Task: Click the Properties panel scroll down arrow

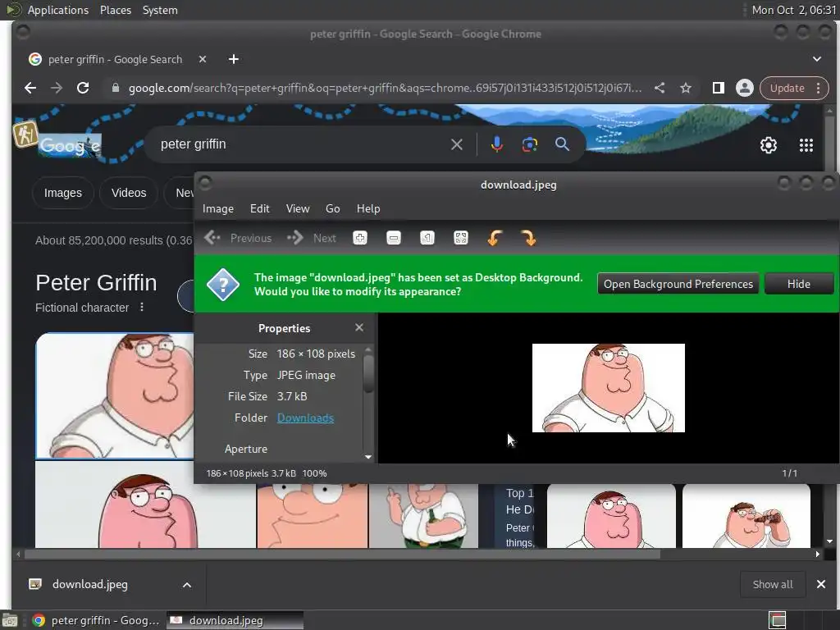Action: 368,457
